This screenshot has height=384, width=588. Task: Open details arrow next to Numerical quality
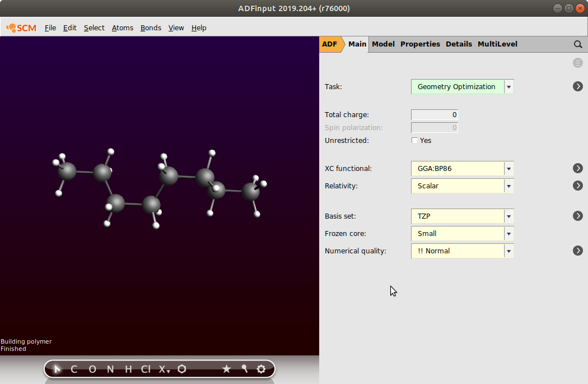click(578, 251)
